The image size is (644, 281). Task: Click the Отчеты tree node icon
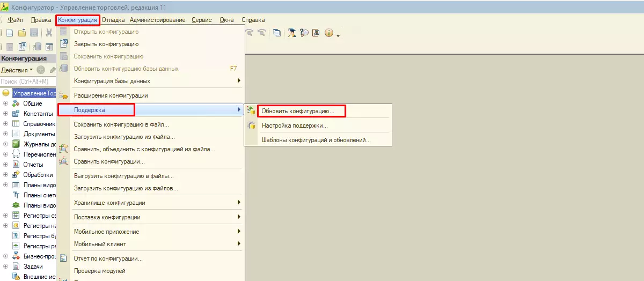point(16,165)
